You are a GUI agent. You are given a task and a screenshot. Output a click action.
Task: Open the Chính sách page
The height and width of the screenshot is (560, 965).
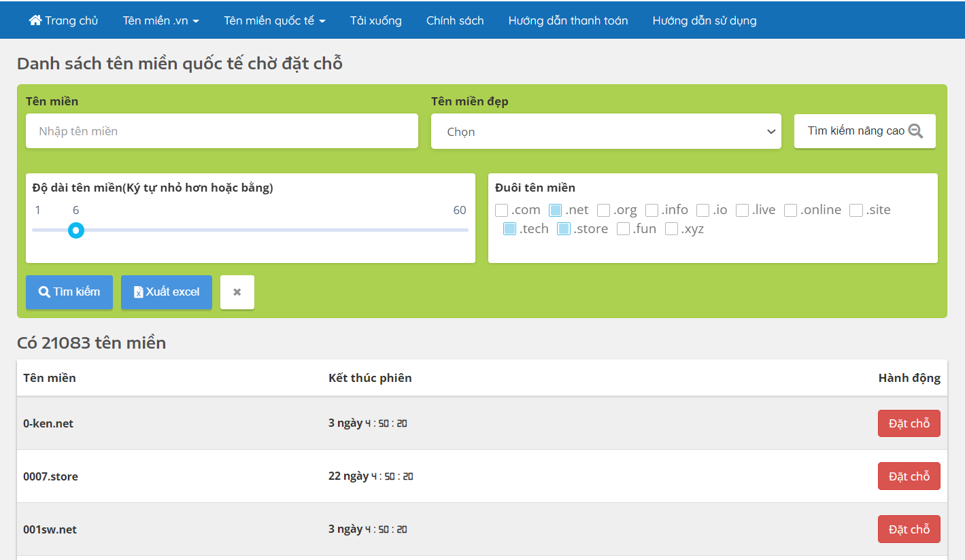click(455, 20)
